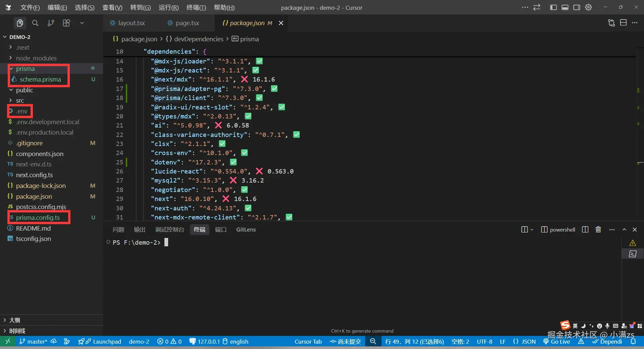
Task: Kill terminal with the trash icon
Action: pos(598,230)
